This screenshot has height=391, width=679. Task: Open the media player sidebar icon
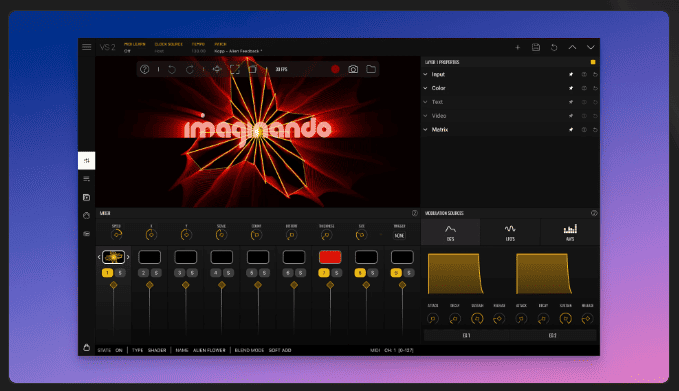point(87,197)
